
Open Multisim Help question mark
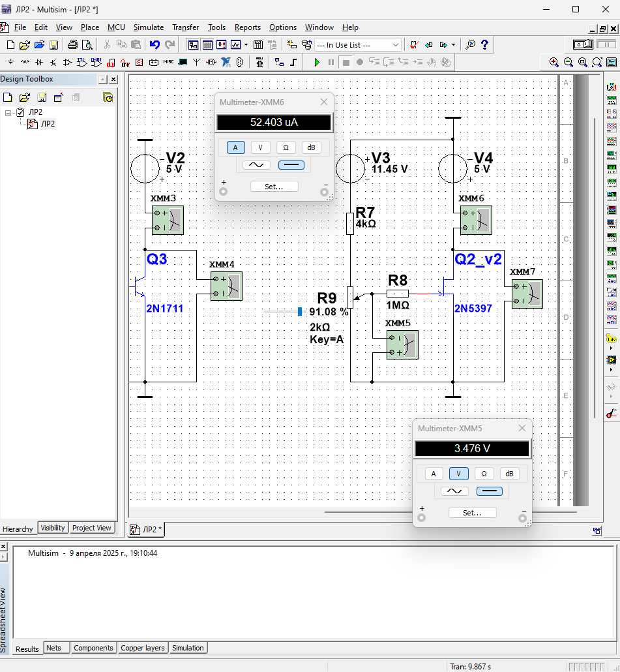[x=484, y=44]
